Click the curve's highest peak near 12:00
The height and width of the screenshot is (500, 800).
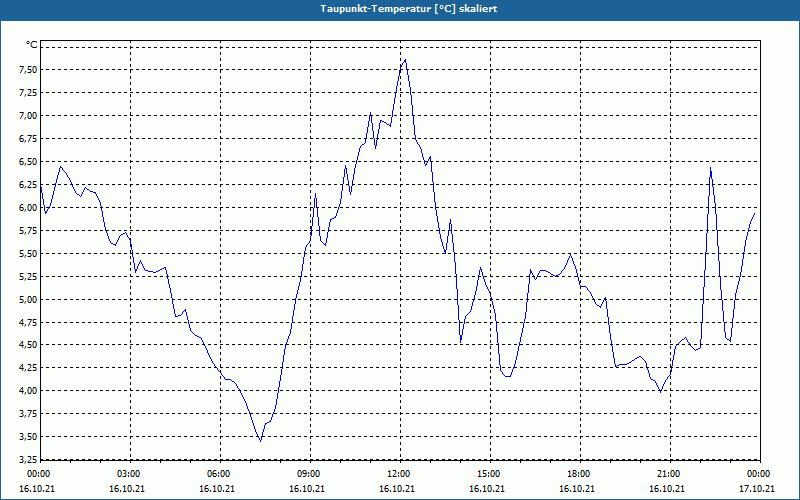click(x=405, y=60)
